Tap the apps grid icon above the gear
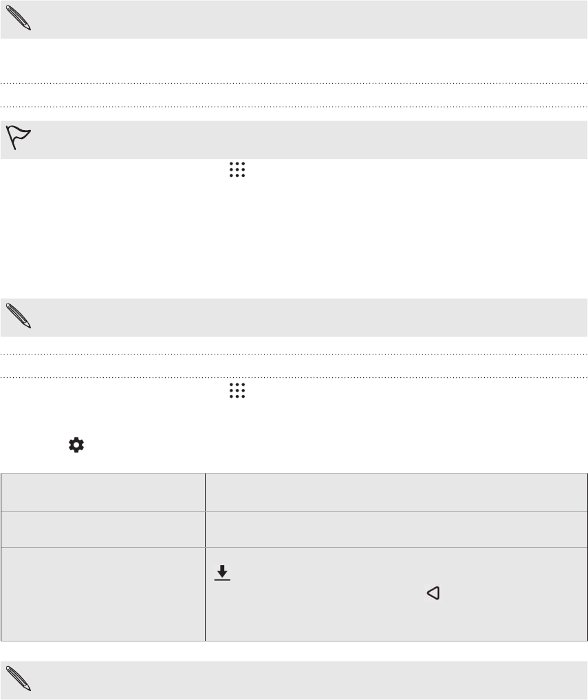Screen dimensions: 588x700 pos(237,391)
